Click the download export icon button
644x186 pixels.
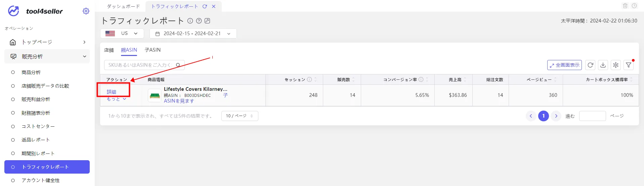pyautogui.click(x=603, y=65)
